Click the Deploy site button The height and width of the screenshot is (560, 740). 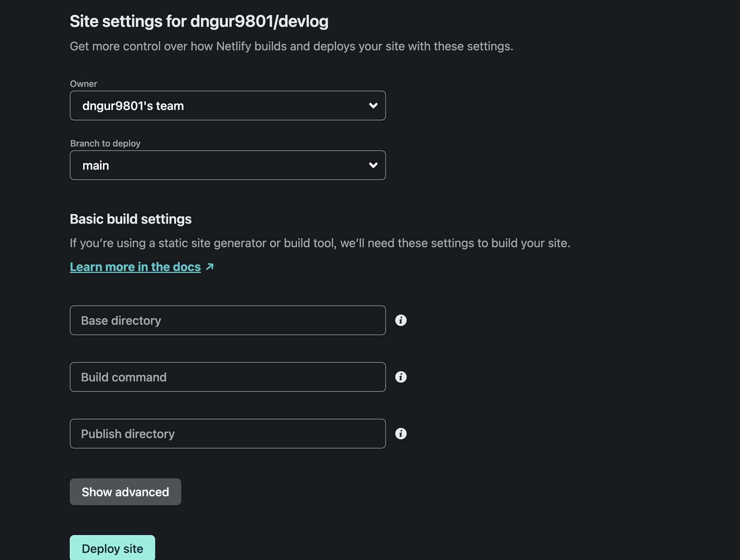click(112, 548)
